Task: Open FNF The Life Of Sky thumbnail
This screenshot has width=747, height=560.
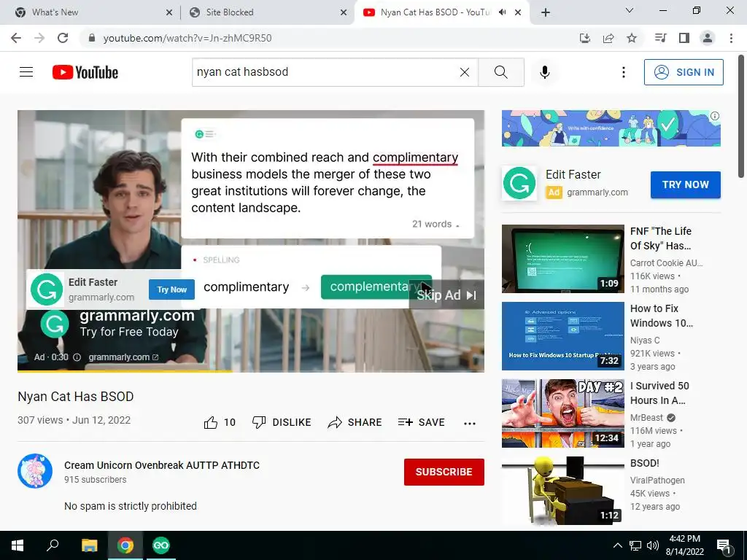Action: point(562,259)
